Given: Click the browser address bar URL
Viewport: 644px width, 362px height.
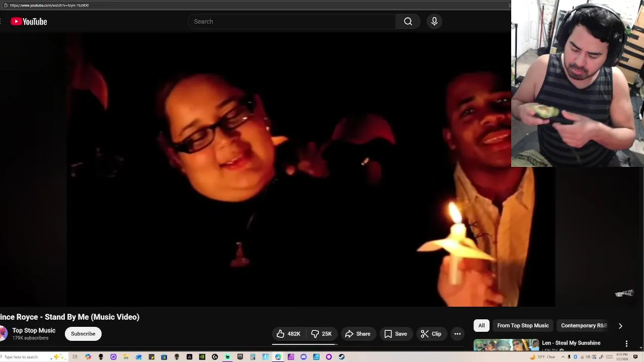Looking at the screenshot, I should pyautogui.click(x=49, y=5).
